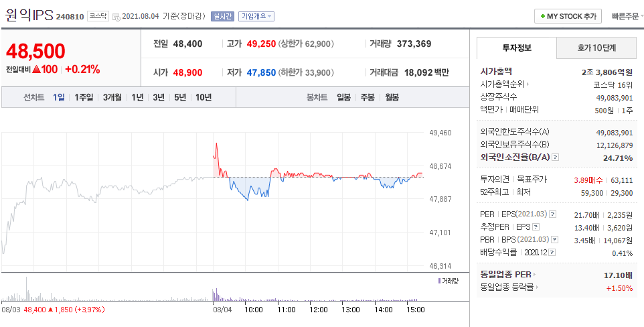This screenshot has width=644, height=327.
Task: Click the help icon beside PBR BPS(2021.03)
Action: click(555, 240)
